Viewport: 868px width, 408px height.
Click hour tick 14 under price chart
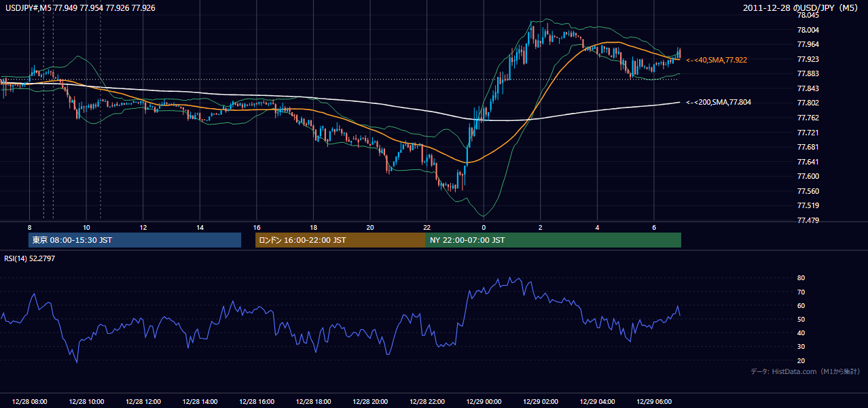click(200, 227)
